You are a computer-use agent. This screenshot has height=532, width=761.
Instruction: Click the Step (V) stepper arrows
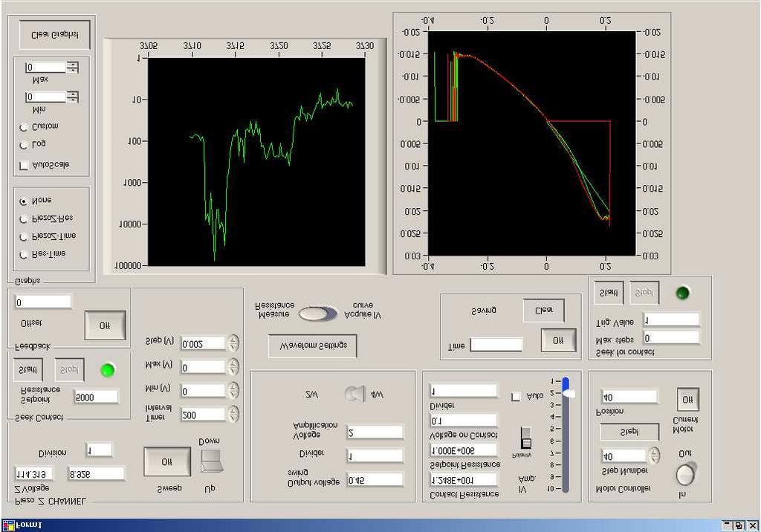click(x=233, y=343)
